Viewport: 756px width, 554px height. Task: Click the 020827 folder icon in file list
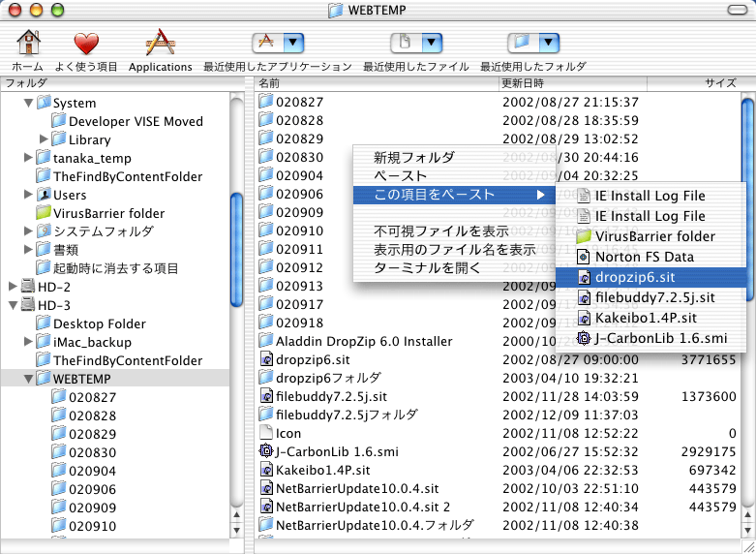click(265, 102)
